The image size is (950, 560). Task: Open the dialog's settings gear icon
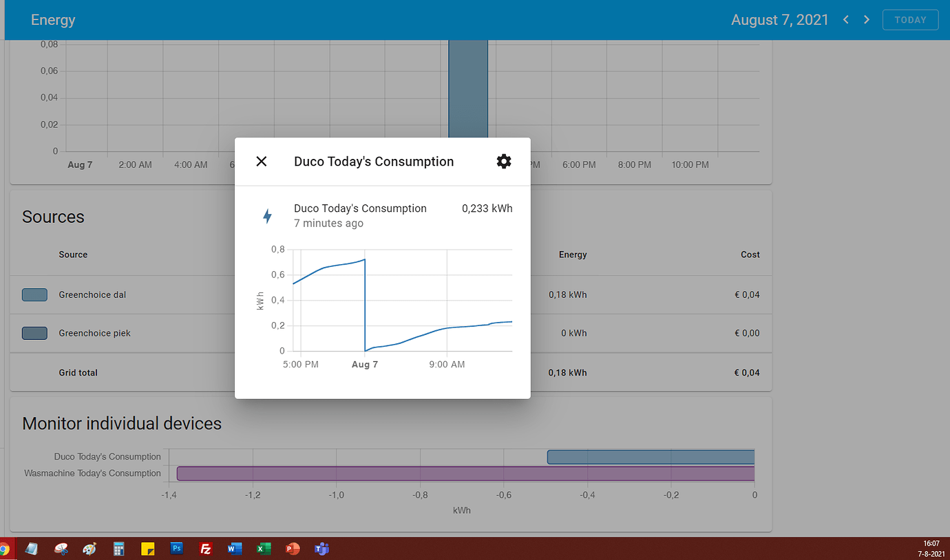point(504,161)
